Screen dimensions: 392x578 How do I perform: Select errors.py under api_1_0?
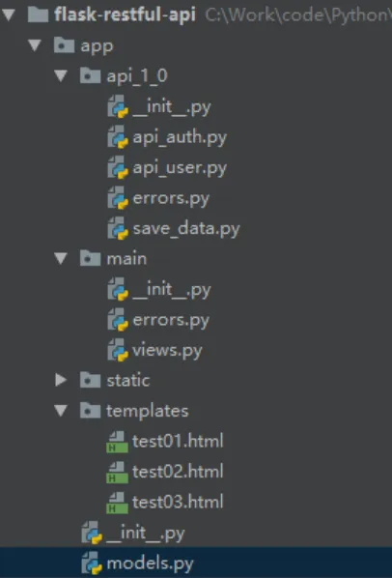pyautogui.click(x=171, y=199)
